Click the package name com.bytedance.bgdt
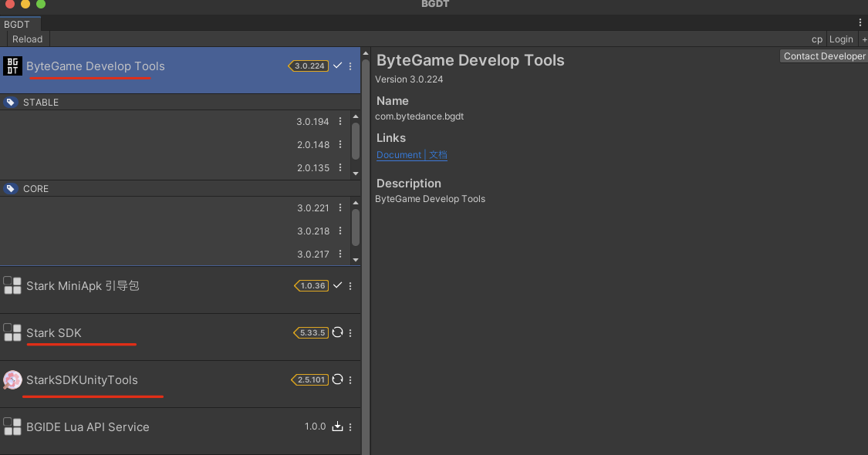Image resolution: width=868 pixels, height=455 pixels. [x=420, y=116]
